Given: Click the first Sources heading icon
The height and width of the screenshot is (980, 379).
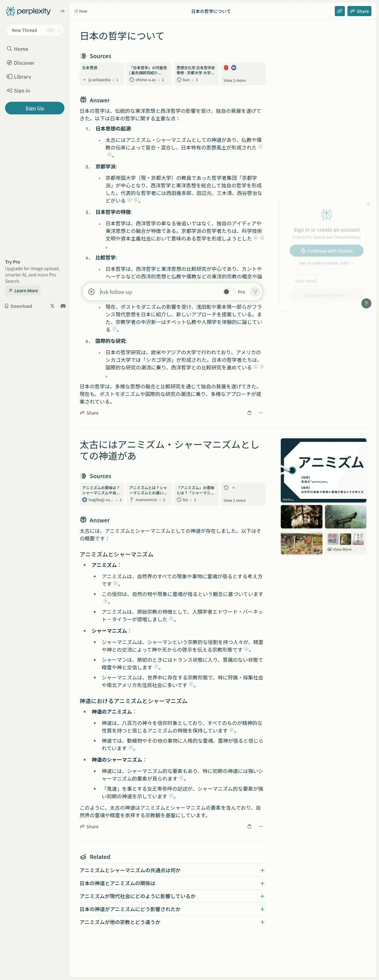Looking at the screenshot, I should coord(83,56).
